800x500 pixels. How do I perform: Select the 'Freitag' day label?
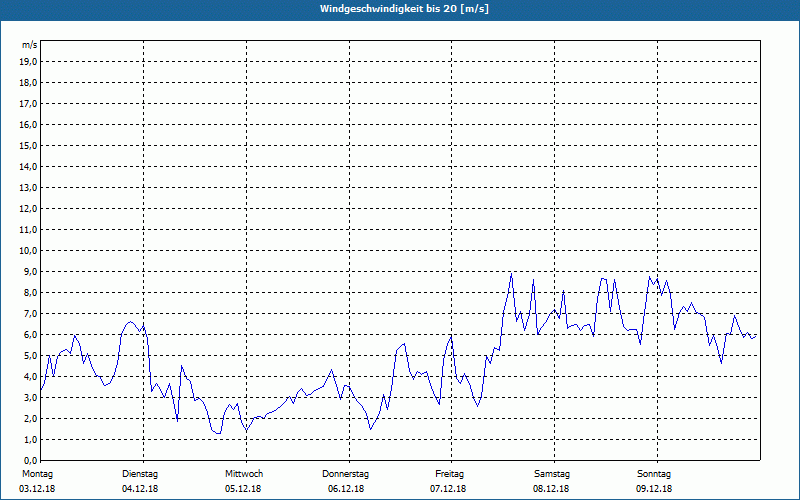pyautogui.click(x=449, y=474)
